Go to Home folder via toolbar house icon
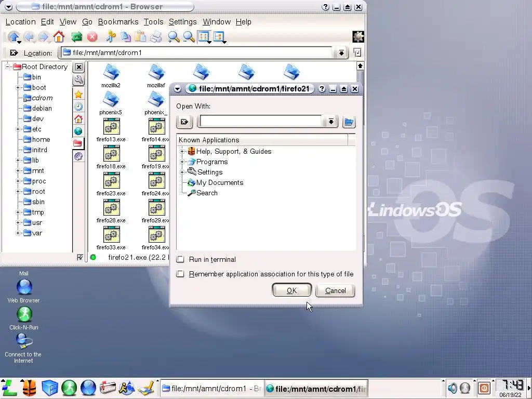Image resolution: width=532 pixels, height=399 pixels. click(x=59, y=37)
